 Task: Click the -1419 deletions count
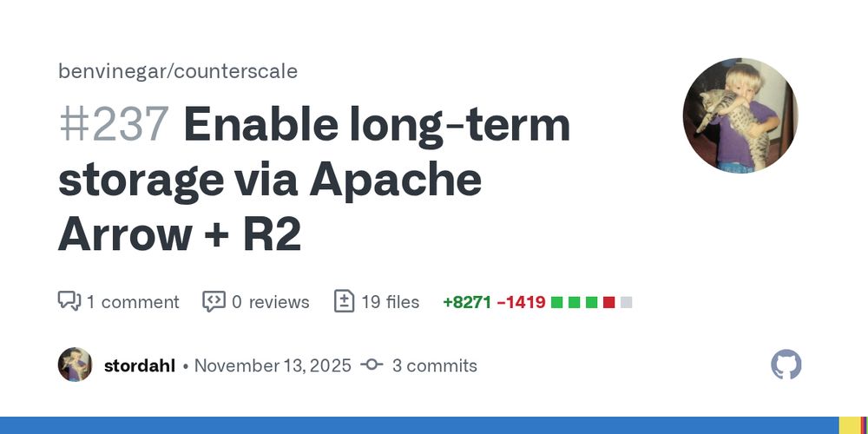[x=521, y=302]
